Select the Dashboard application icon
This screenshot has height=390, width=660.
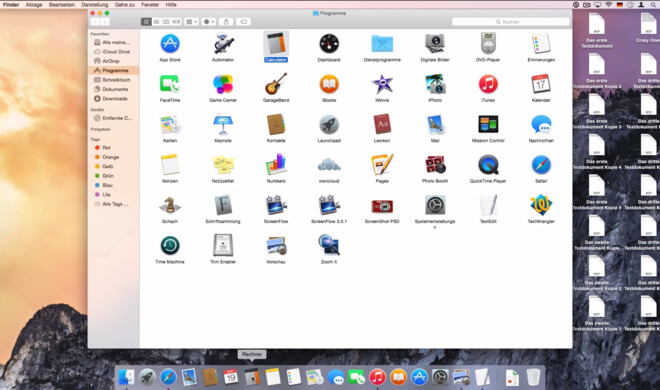(x=329, y=44)
